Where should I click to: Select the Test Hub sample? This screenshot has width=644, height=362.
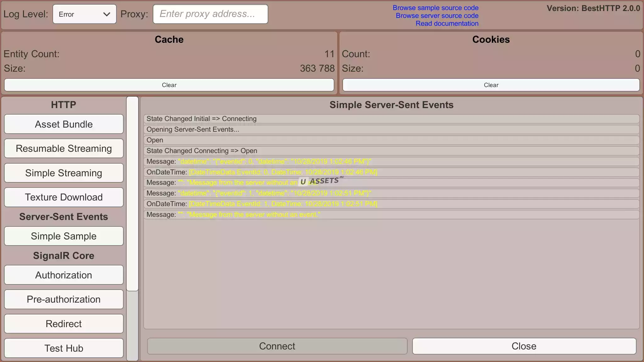pyautogui.click(x=64, y=348)
